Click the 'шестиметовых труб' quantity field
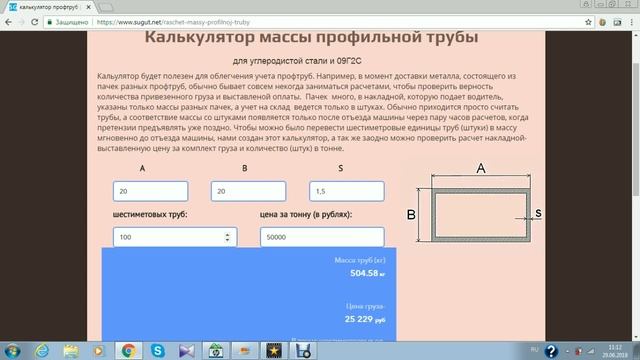 coord(175,237)
